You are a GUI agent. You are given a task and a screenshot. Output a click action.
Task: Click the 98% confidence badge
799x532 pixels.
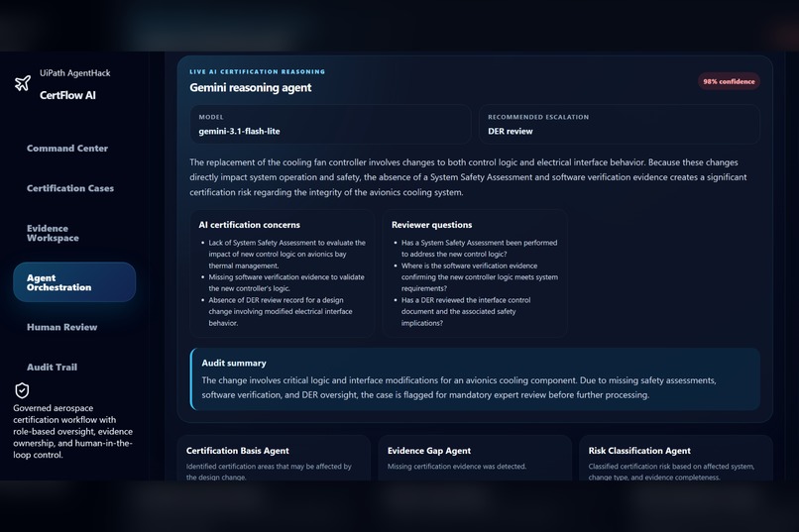pyautogui.click(x=729, y=81)
